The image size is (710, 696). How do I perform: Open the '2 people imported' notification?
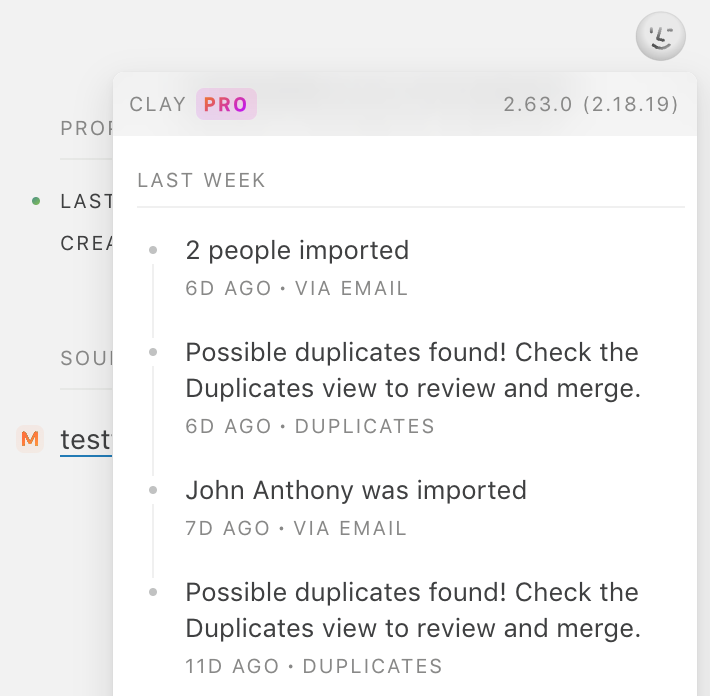(297, 250)
